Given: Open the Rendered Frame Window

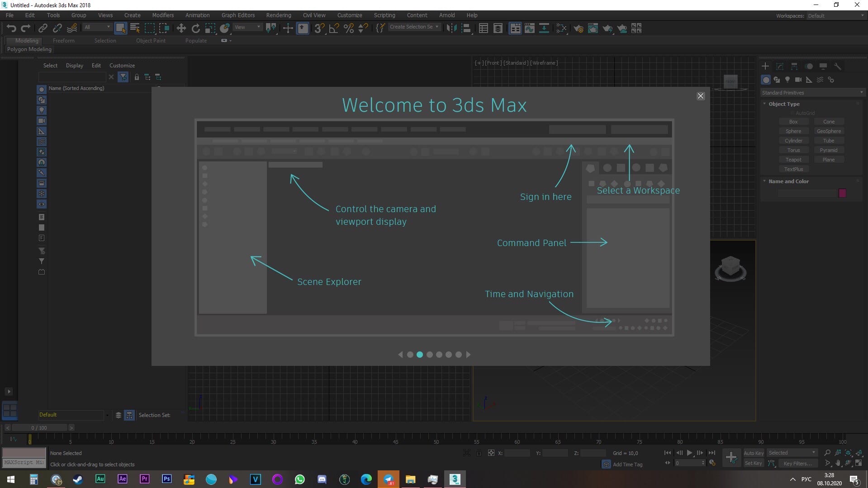Looking at the screenshot, I should 593,28.
